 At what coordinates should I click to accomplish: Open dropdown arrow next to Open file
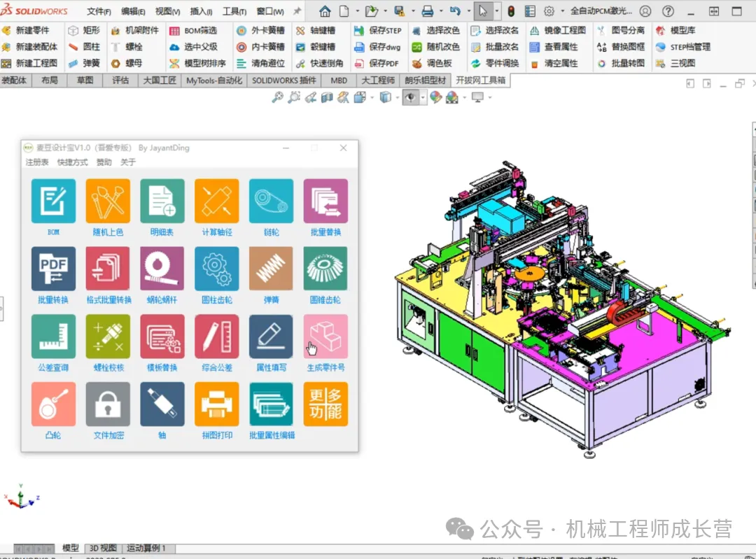click(x=385, y=10)
